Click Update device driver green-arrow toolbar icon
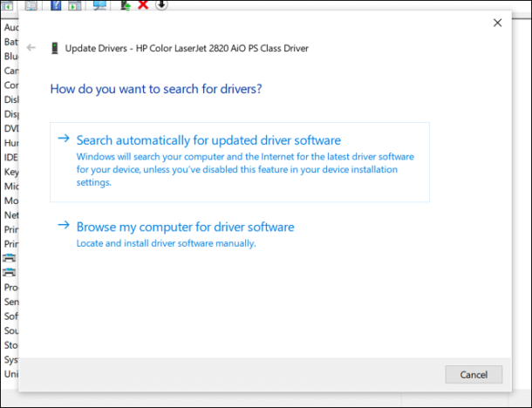Image resolution: width=532 pixels, height=408 pixels. click(126, 5)
